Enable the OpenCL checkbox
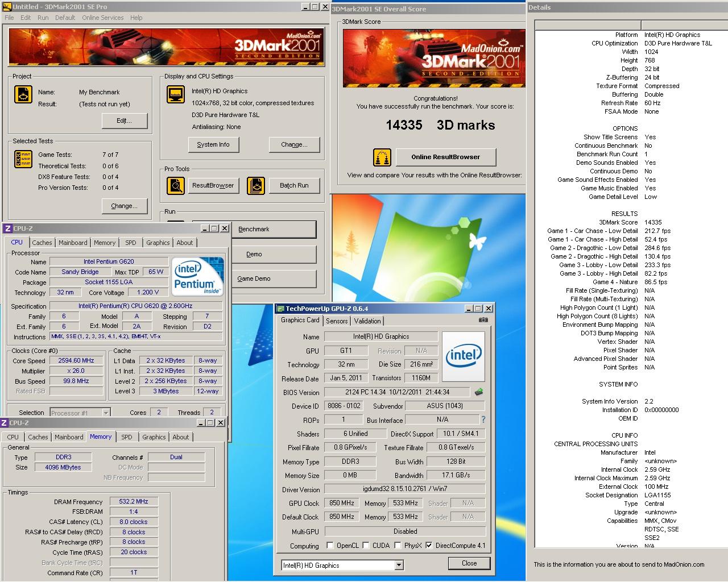Image resolution: width=728 pixels, height=582 pixels. pyautogui.click(x=330, y=545)
